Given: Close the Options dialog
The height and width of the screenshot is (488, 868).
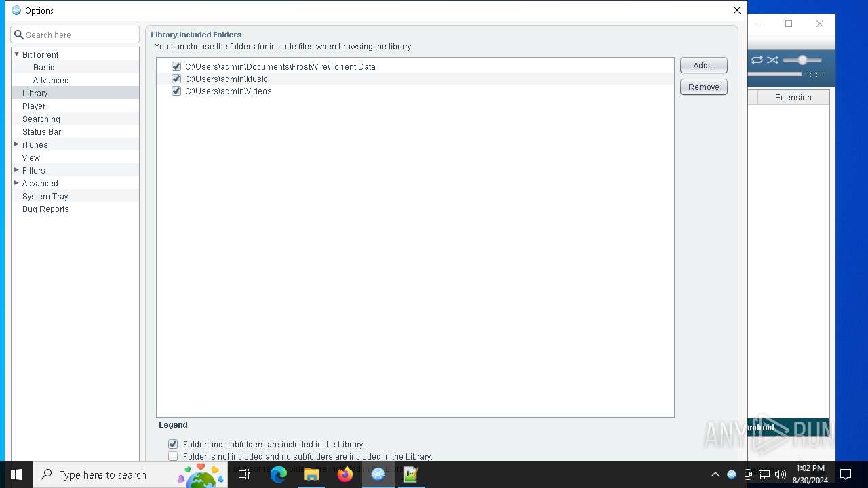Looking at the screenshot, I should 737,10.
